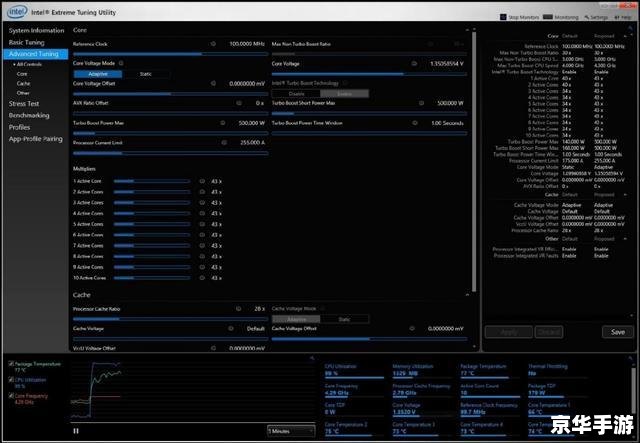Pause the monitoring graph
The width and height of the screenshot is (640, 443).
click(76, 431)
